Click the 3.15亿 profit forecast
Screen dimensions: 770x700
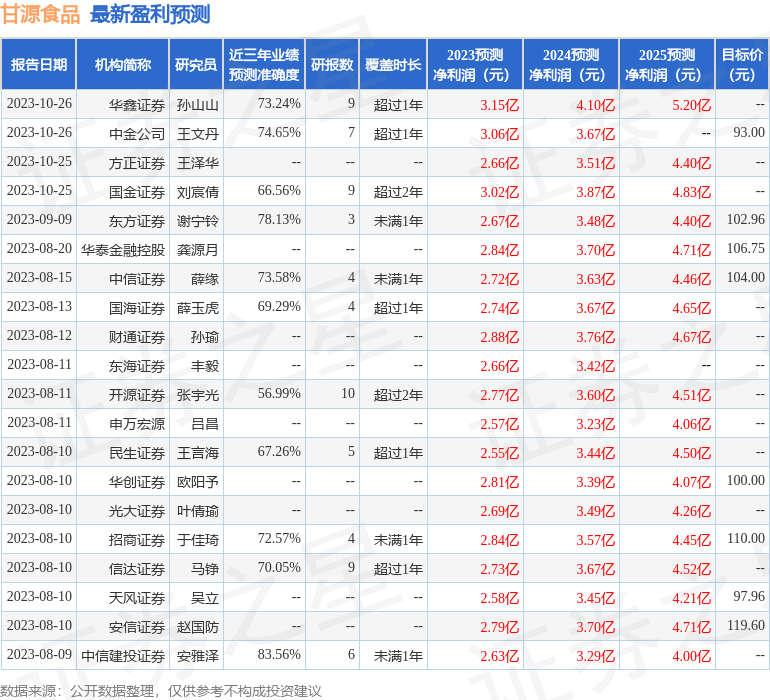pyautogui.click(x=499, y=105)
